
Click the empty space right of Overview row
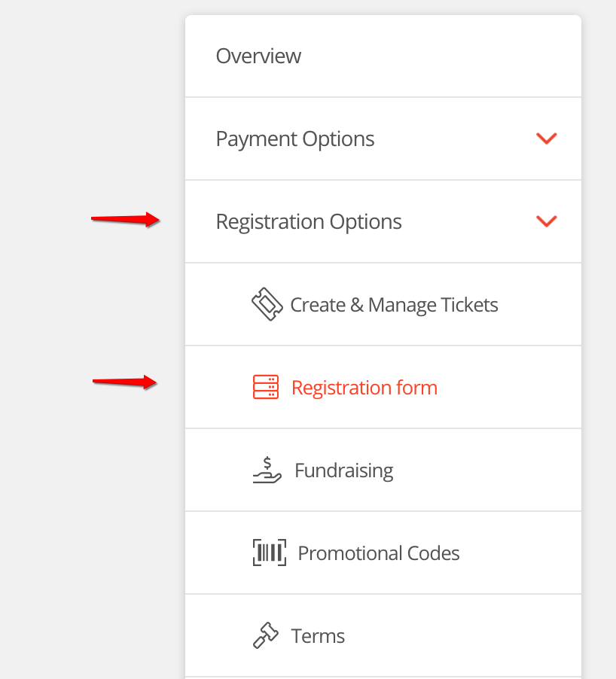452,56
